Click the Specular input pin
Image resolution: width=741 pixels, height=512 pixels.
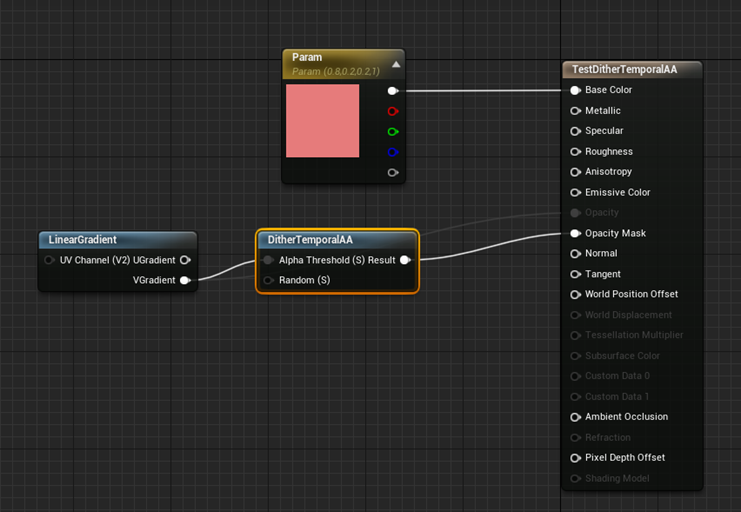(575, 131)
